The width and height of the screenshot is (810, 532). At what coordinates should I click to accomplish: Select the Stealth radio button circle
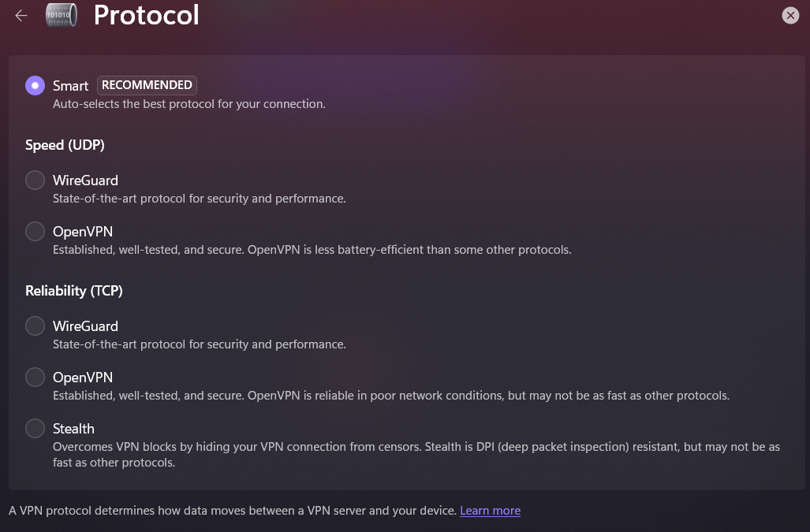tap(35, 429)
